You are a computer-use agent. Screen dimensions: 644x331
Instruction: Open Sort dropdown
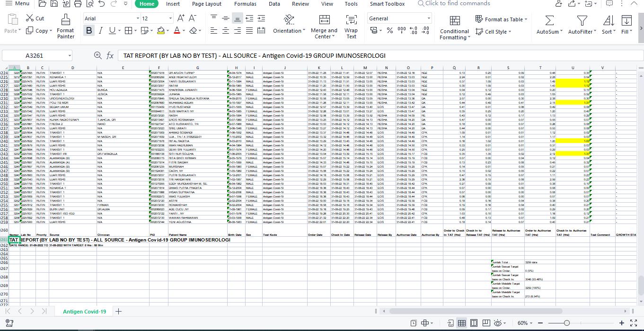pyautogui.click(x=609, y=25)
